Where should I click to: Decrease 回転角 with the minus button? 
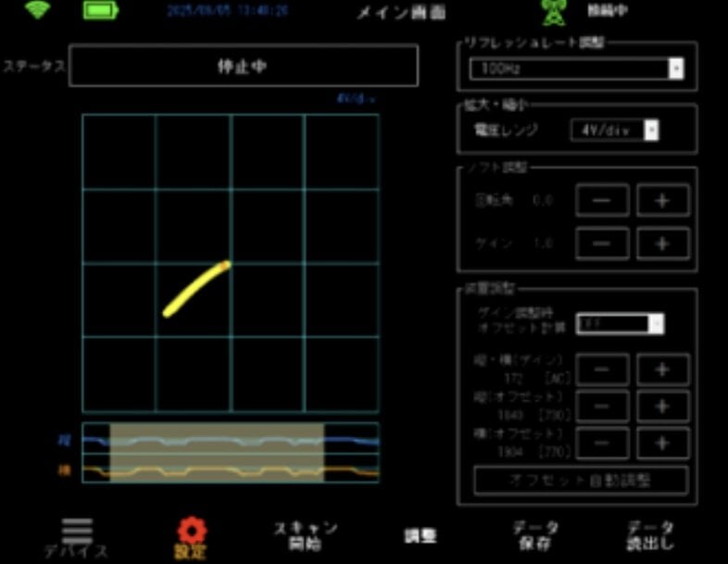602,201
